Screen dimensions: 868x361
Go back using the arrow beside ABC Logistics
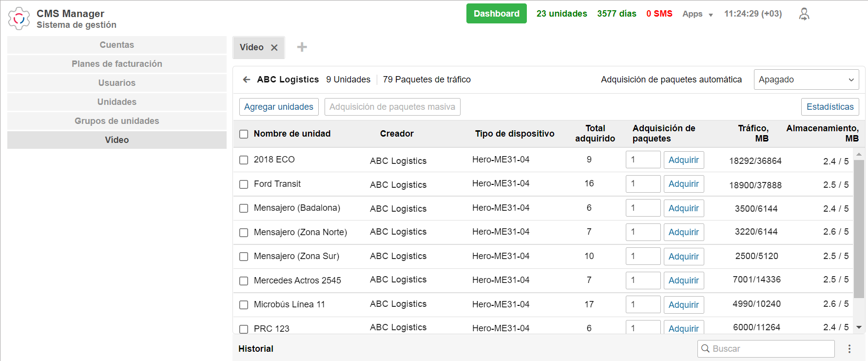coord(247,80)
